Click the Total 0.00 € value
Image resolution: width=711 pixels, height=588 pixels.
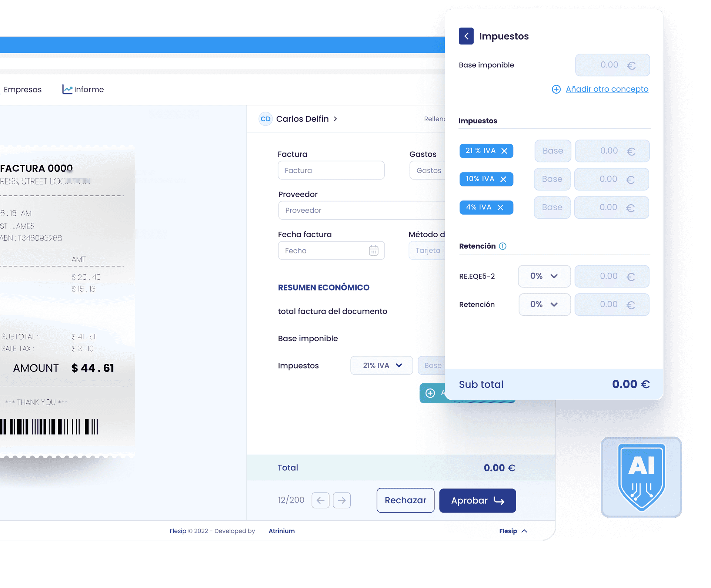point(500,468)
